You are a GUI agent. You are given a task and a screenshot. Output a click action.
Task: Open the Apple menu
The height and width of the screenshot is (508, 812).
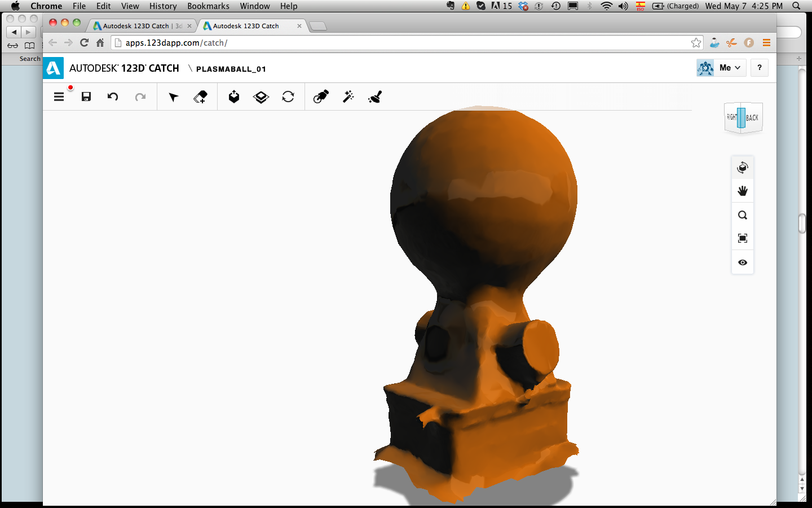[x=15, y=6]
